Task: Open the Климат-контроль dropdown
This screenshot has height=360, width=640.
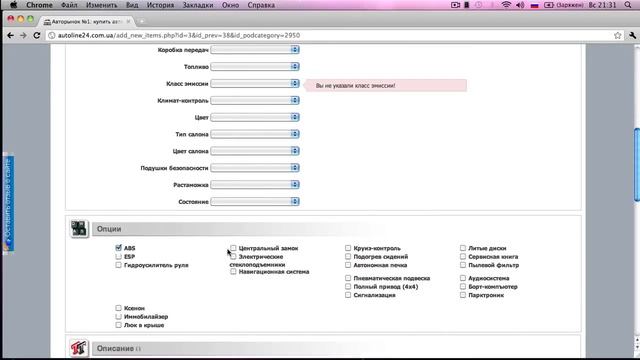Action: tap(255, 100)
